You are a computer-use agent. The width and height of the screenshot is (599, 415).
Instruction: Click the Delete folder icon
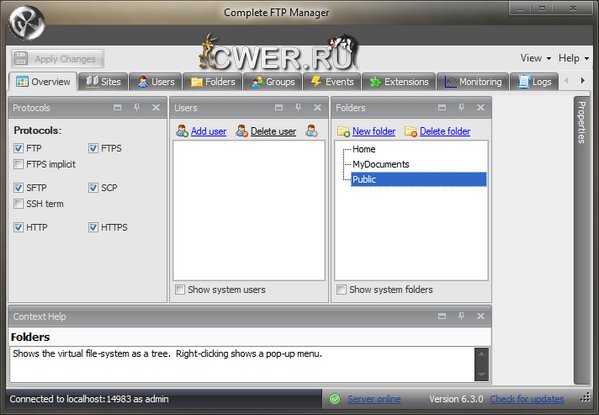tap(411, 131)
